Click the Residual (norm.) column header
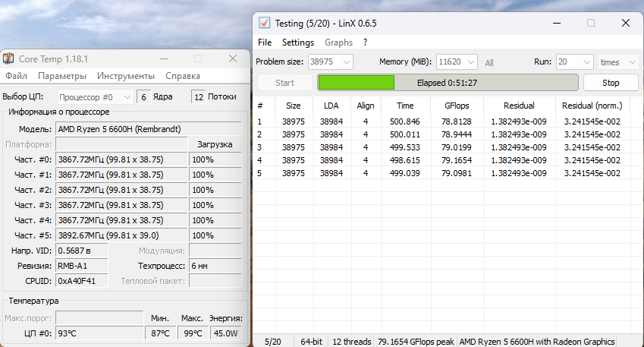Viewport: 644px width, 347px height. (x=592, y=106)
